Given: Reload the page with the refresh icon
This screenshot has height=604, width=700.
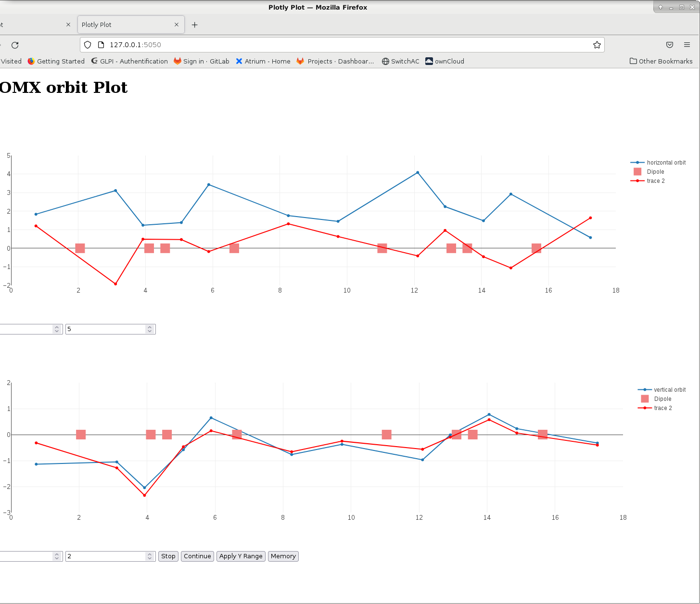Looking at the screenshot, I should (x=15, y=45).
